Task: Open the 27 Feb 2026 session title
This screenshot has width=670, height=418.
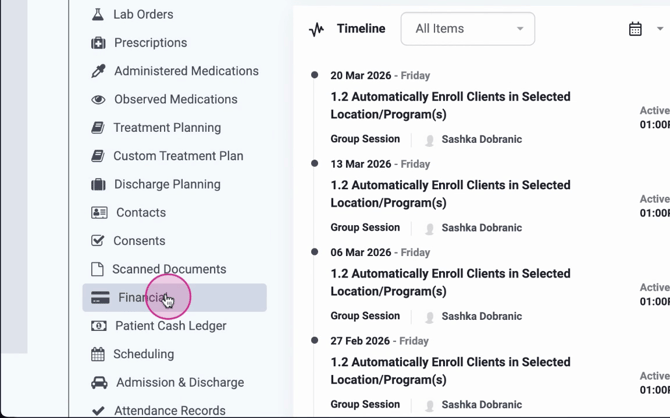Action: tap(450, 371)
